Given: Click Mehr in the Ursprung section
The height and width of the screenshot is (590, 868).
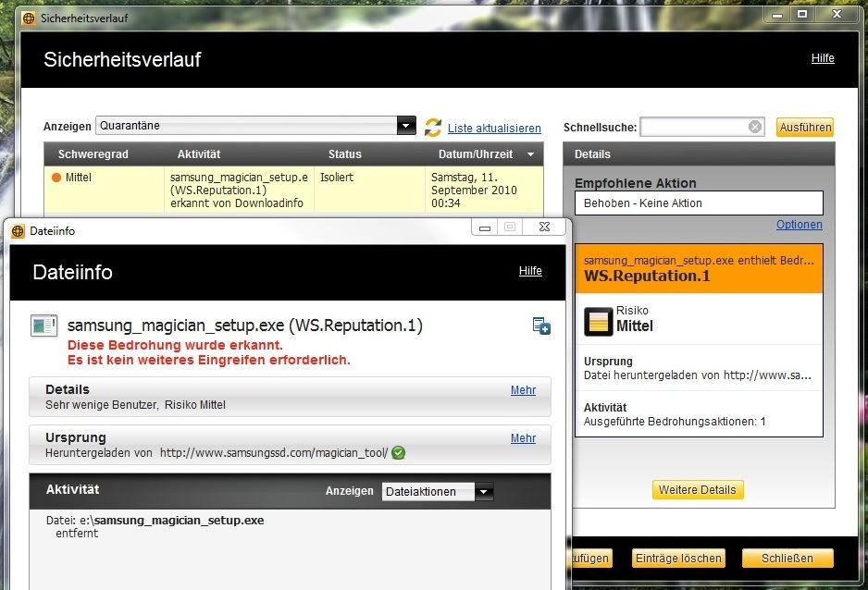Looking at the screenshot, I should pyautogui.click(x=523, y=438).
